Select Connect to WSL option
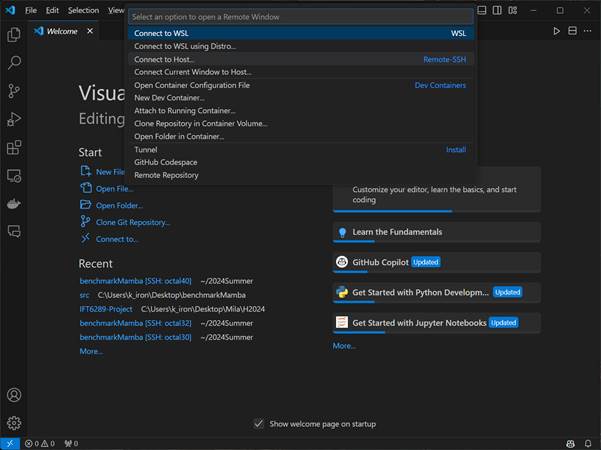The height and width of the screenshot is (450, 601). tap(301, 33)
